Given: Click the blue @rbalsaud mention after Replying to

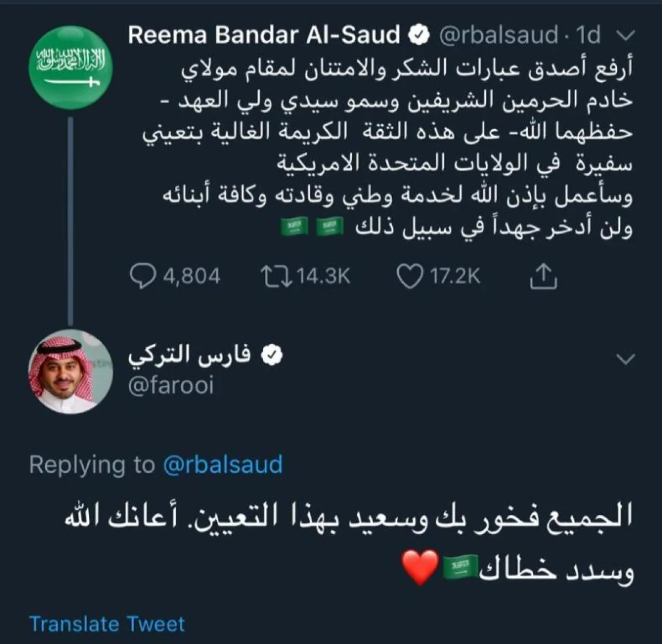Looking at the screenshot, I should tap(222, 464).
